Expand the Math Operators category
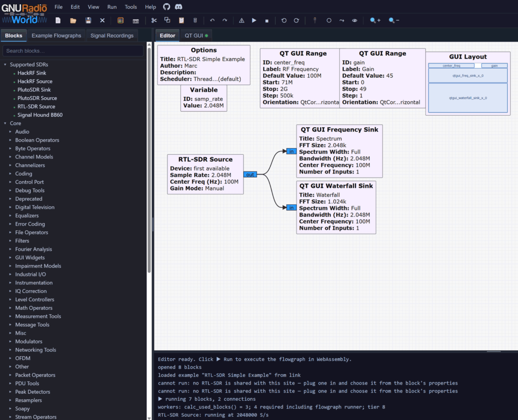518x420 pixels. (x=10, y=308)
